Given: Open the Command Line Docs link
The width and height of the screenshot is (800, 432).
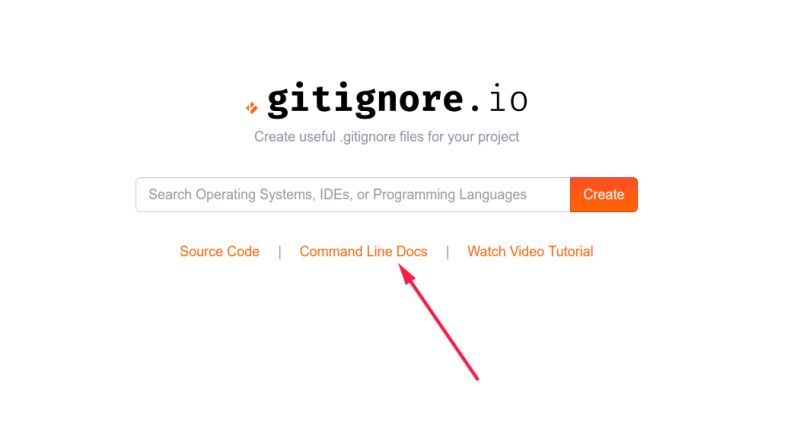Looking at the screenshot, I should point(363,251).
